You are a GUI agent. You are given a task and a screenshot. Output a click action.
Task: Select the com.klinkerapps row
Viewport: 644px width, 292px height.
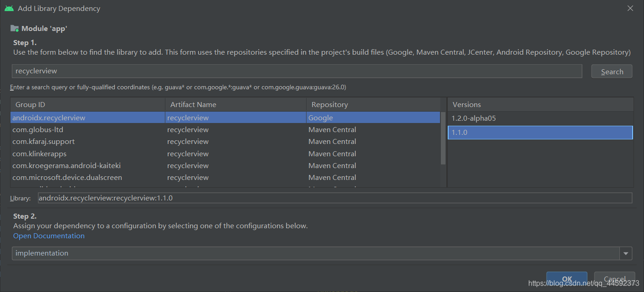pyautogui.click(x=225, y=154)
